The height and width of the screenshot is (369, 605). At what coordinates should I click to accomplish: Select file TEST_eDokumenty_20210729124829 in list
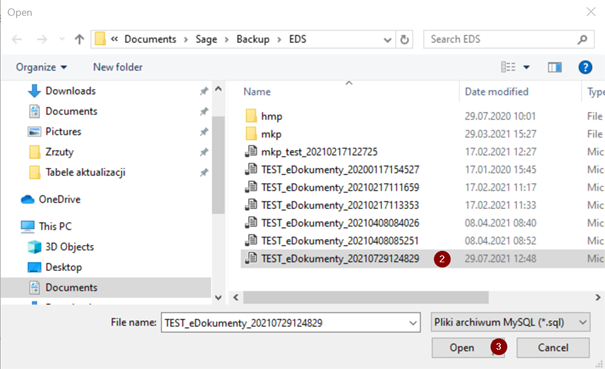[340, 259]
